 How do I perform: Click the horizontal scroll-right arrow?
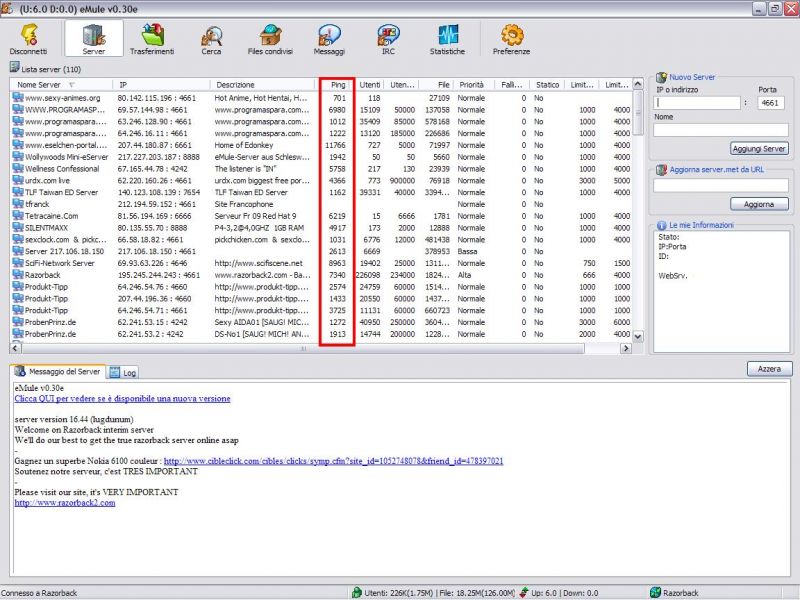point(626,348)
